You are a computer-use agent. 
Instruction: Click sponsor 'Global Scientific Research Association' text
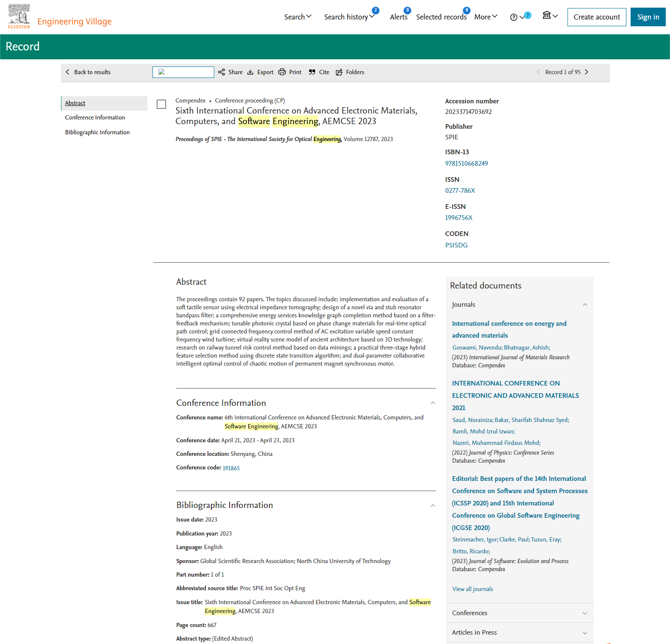(247, 561)
